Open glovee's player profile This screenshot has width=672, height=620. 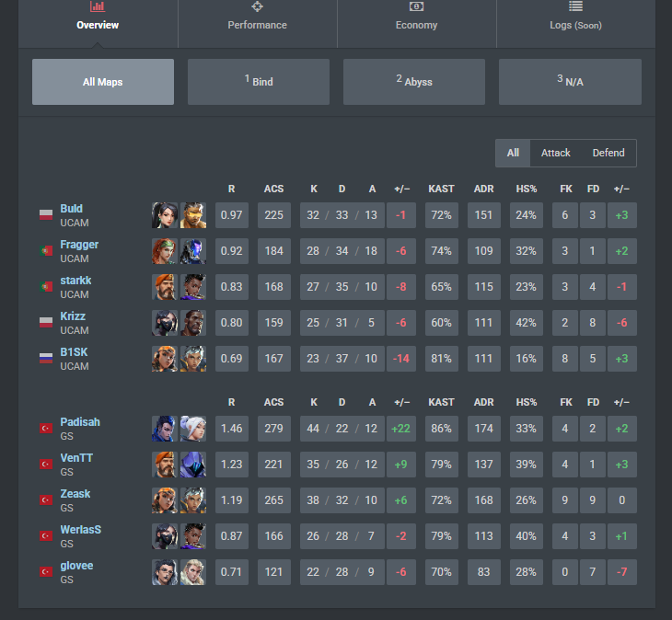click(x=76, y=566)
